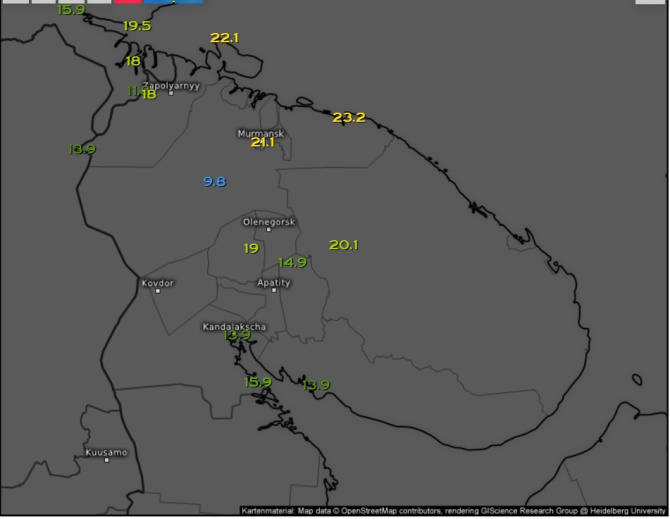Click the 23.2 temperature value on coast
The width and height of the screenshot is (670, 519).
[349, 117]
